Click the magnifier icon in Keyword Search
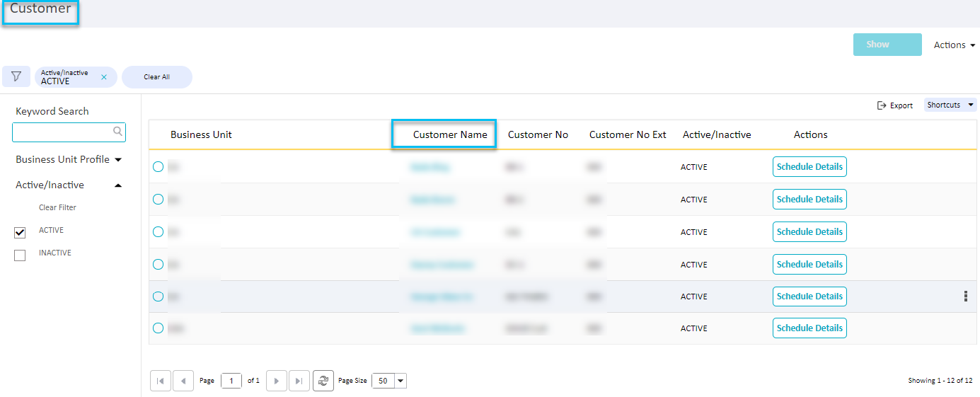Image resolution: width=980 pixels, height=397 pixels. point(117,132)
